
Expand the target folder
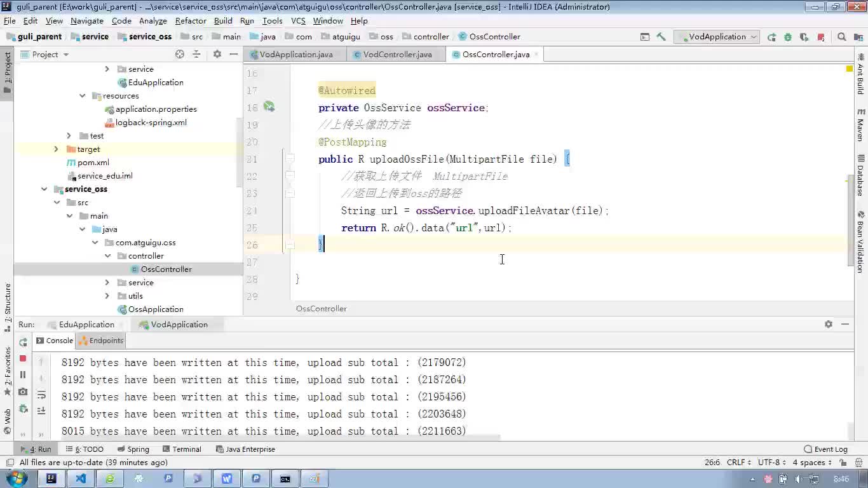56,149
